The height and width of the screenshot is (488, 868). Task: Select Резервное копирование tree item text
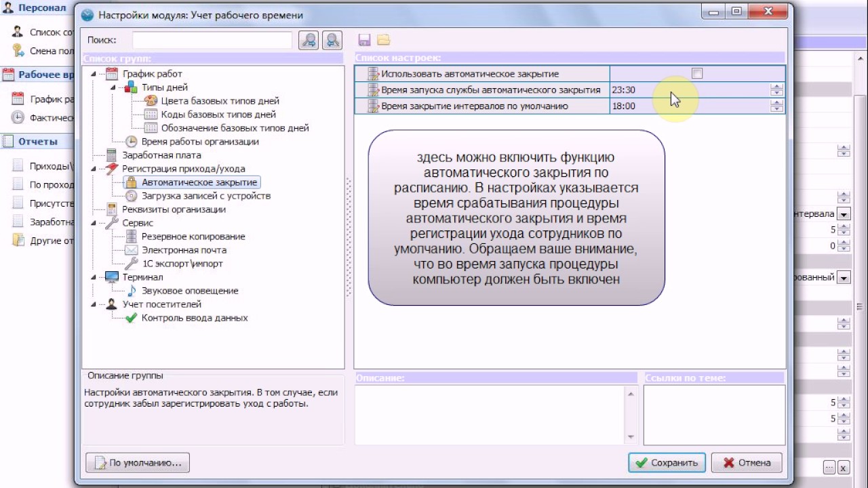point(193,237)
